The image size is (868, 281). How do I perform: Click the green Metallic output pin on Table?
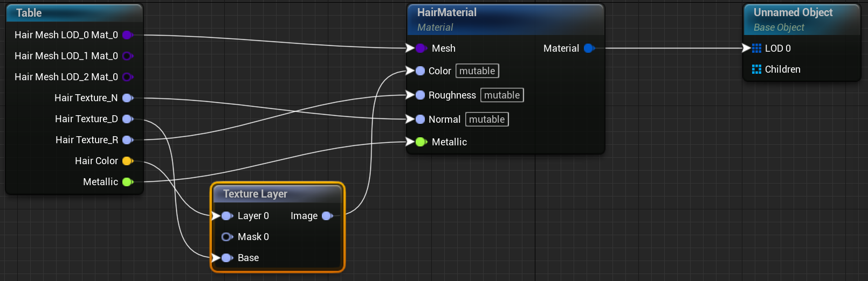[128, 182]
